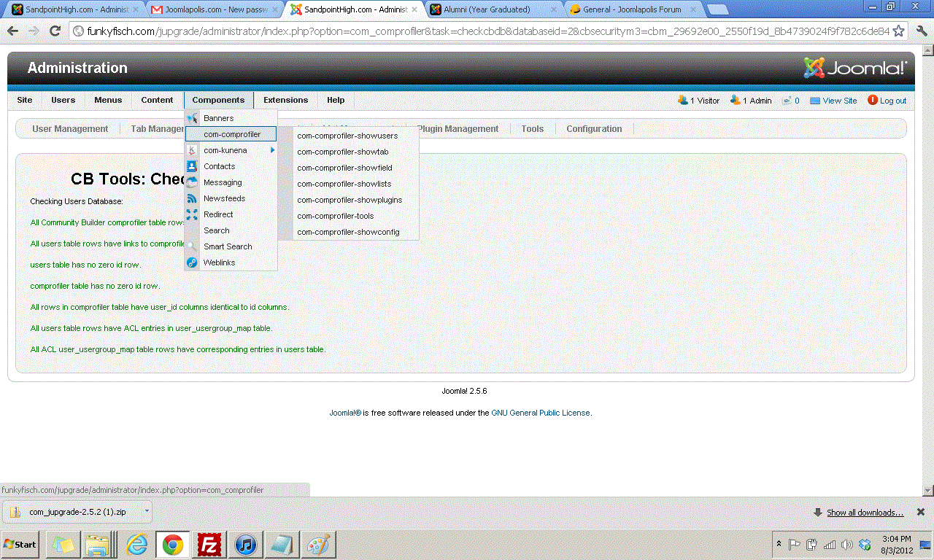934x560 pixels.
Task: Click Show all downloads link
Action: tap(865, 513)
